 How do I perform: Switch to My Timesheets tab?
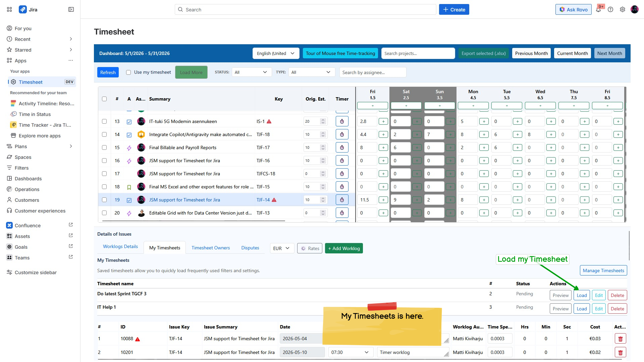point(165,248)
